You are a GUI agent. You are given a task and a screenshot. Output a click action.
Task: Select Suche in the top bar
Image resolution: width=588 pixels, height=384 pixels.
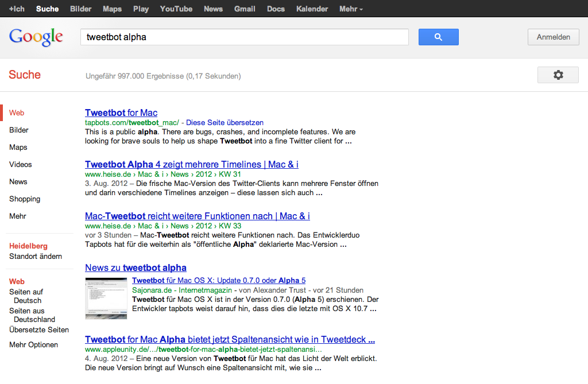(x=47, y=9)
